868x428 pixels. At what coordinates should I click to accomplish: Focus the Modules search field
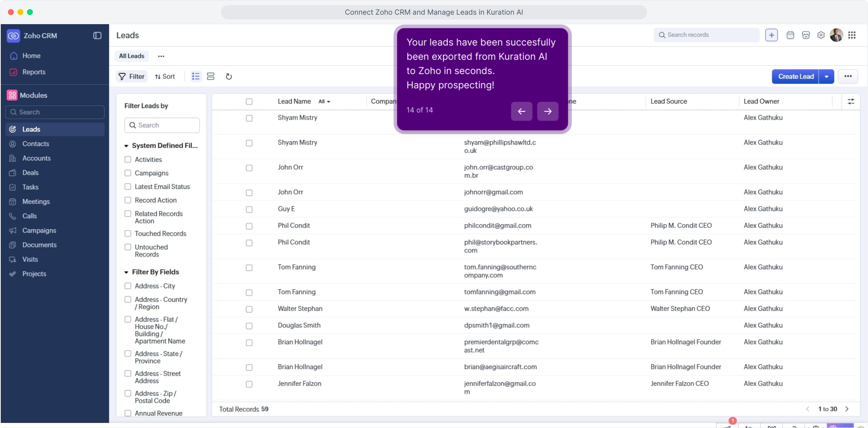click(55, 112)
